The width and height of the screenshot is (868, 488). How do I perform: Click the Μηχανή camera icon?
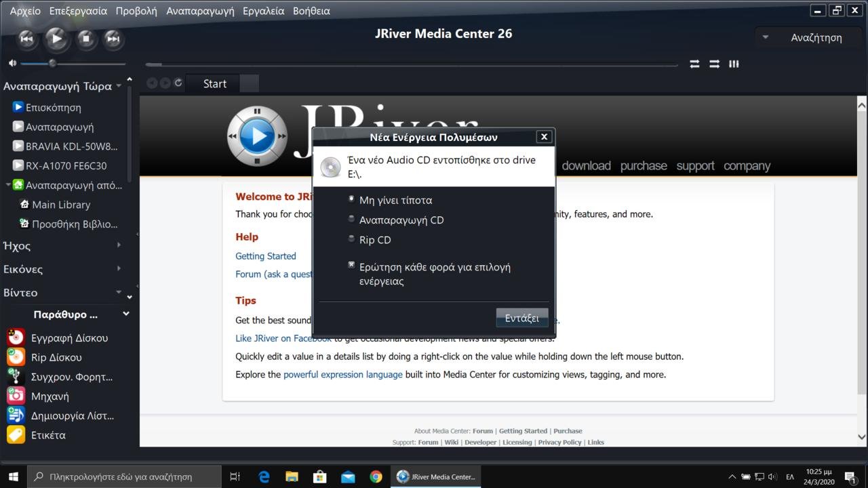click(x=16, y=396)
